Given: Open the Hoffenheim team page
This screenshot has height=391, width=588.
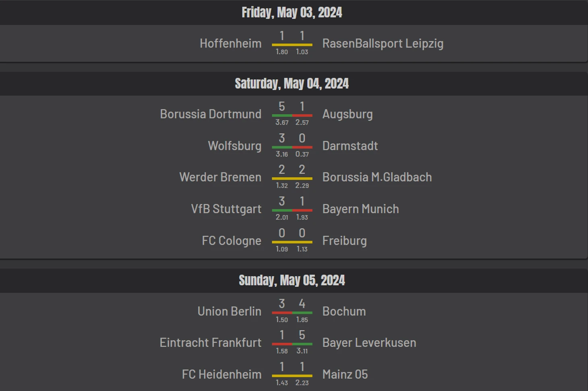Looking at the screenshot, I should point(230,43).
